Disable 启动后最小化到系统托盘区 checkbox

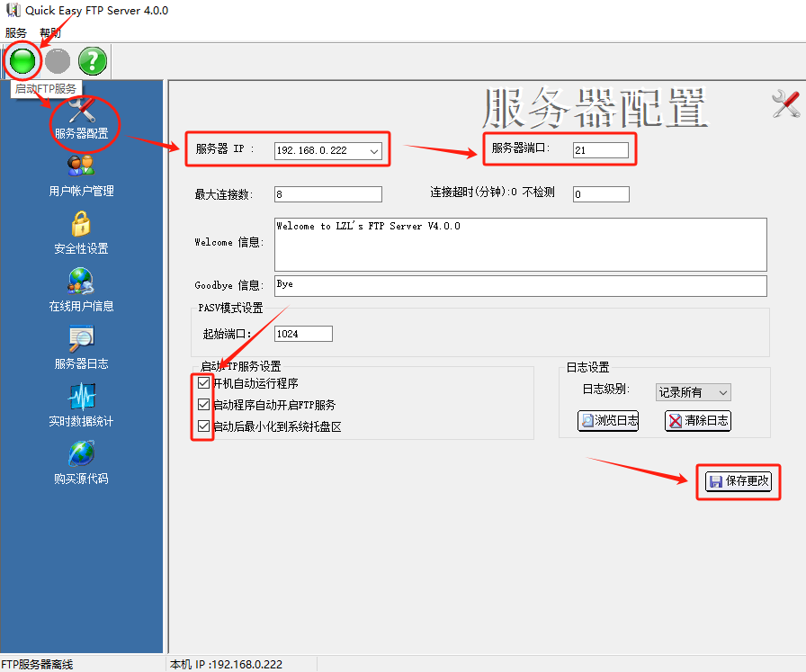203,426
